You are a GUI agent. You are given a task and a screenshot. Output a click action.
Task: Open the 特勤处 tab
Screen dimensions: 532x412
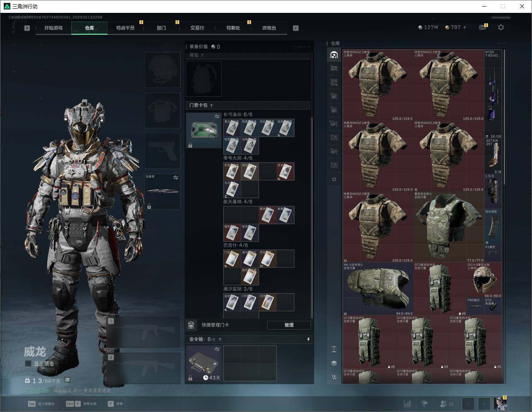(x=233, y=28)
